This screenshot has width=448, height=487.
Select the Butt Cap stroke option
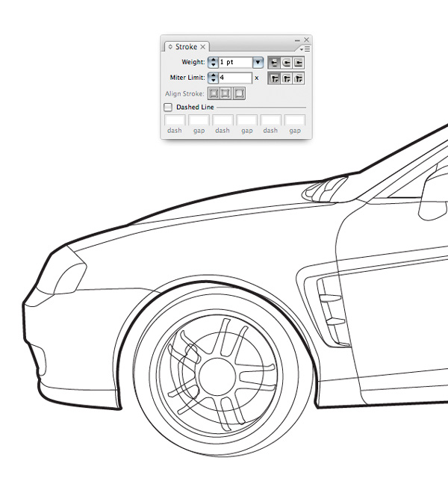274,63
